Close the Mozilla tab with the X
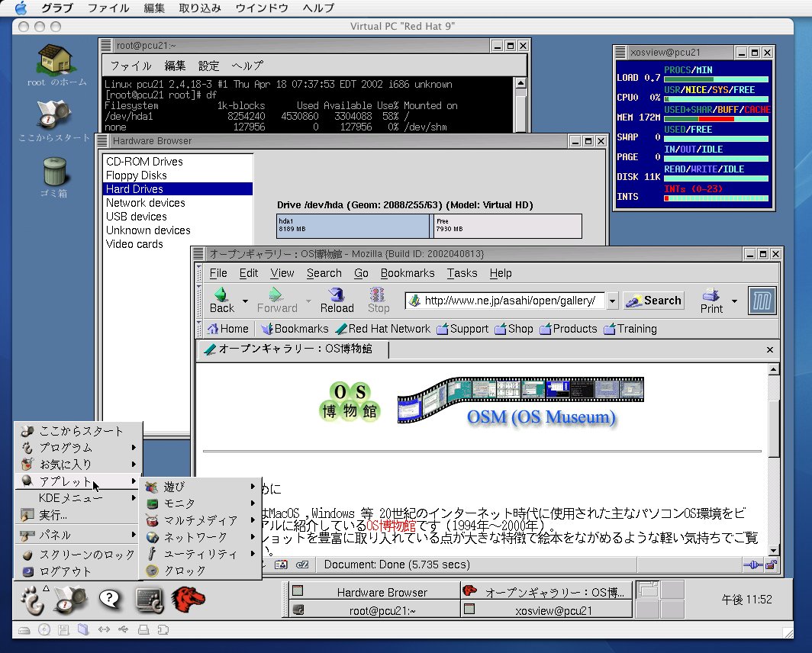The width and height of the screenshot is (812, 653). click(770, 350)
